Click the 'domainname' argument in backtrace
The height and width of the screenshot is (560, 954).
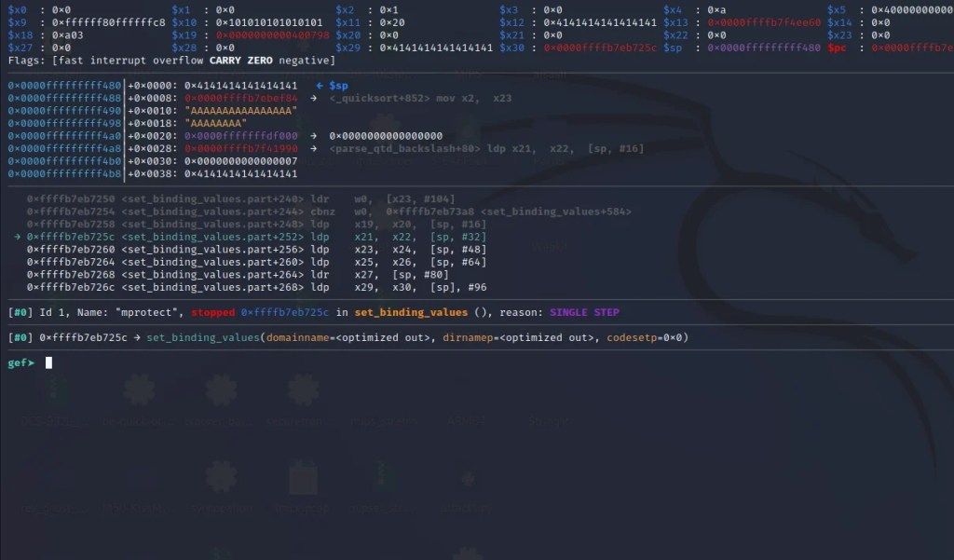pyautogui.click(x=297, y=338)
